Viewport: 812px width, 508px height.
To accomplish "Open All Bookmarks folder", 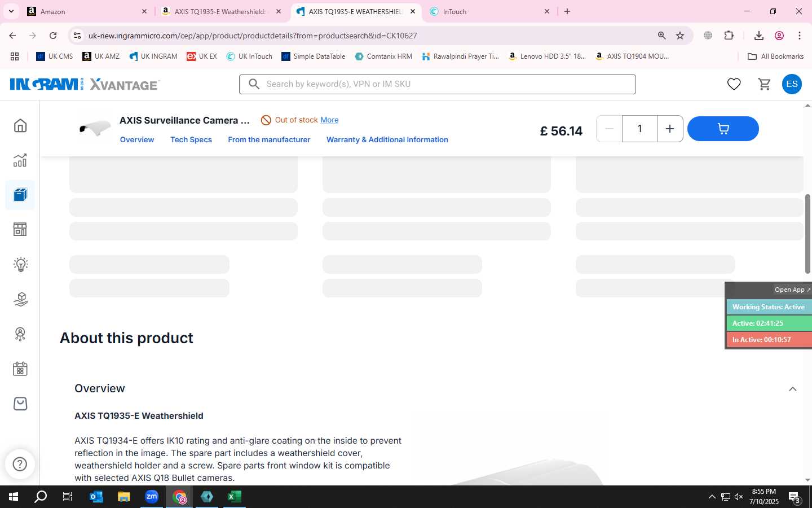I will click(775, 56).
